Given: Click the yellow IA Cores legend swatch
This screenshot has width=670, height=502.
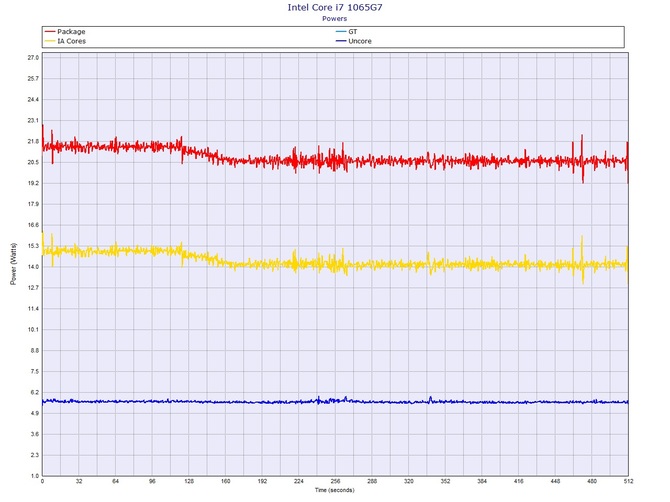Looking at the screenshot, I should click(50, 41).
